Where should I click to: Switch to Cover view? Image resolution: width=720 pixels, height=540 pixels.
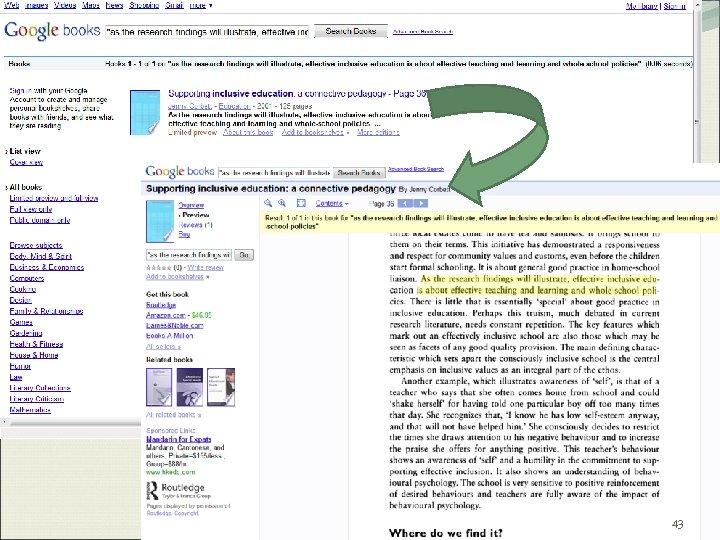pyautogui.click(x=26, y=162)
